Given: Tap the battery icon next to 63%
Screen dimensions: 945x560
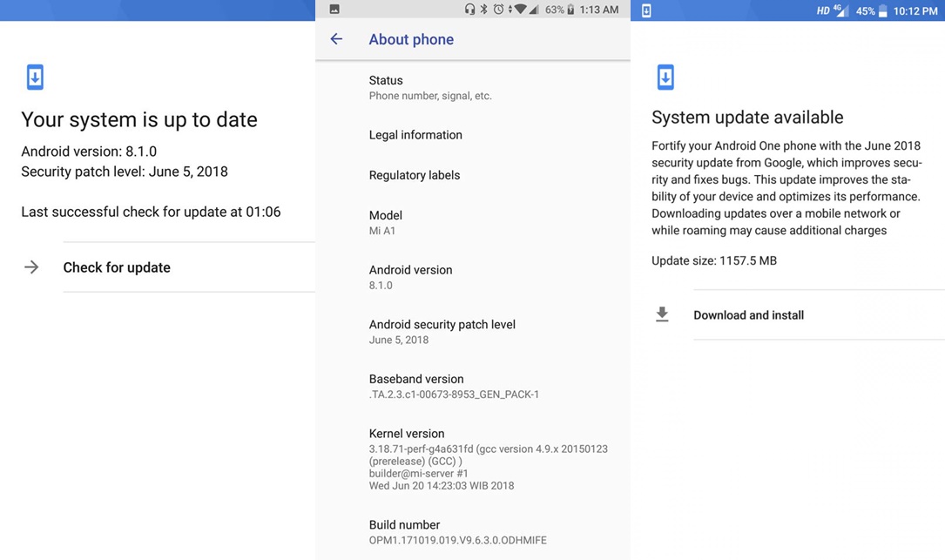Looking at the screenshot, I should coord(570,10).
